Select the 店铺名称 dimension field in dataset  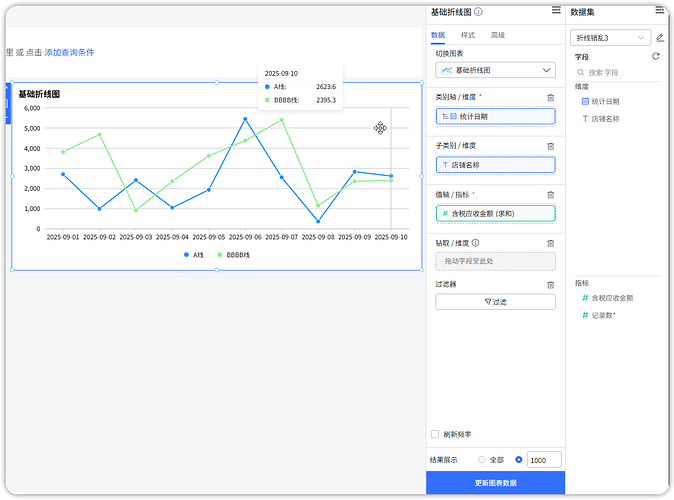click(600, 119)
